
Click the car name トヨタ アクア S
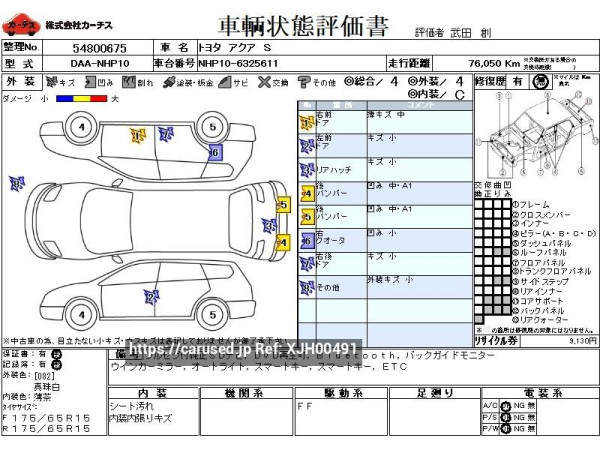(x=235, y=48)
